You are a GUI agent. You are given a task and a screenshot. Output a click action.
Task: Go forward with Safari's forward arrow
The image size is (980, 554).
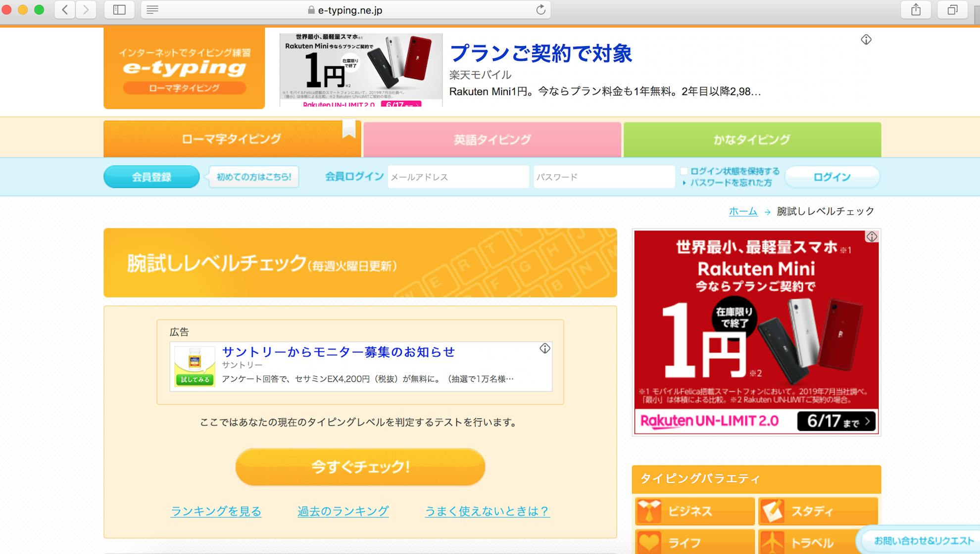(86, 10)
